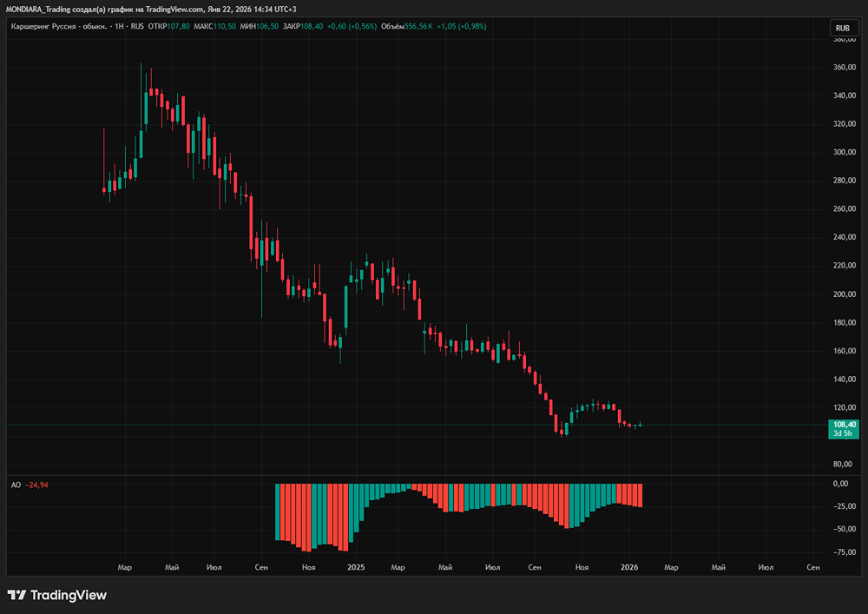The height and width of the screenshot is (614, 868).
Task: Click the ЗАКР close price value
Action: [x=312, y=26]
